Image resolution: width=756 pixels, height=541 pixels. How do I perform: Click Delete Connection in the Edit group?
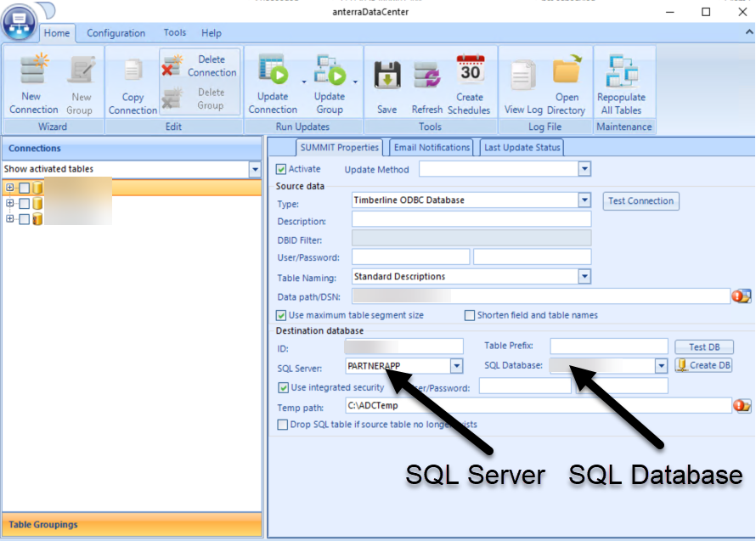pos(200,66)
